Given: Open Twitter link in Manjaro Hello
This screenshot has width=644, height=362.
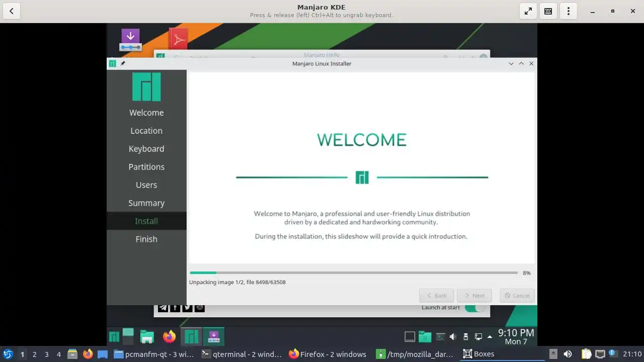Looking at the screenshot, I should 187,308.
